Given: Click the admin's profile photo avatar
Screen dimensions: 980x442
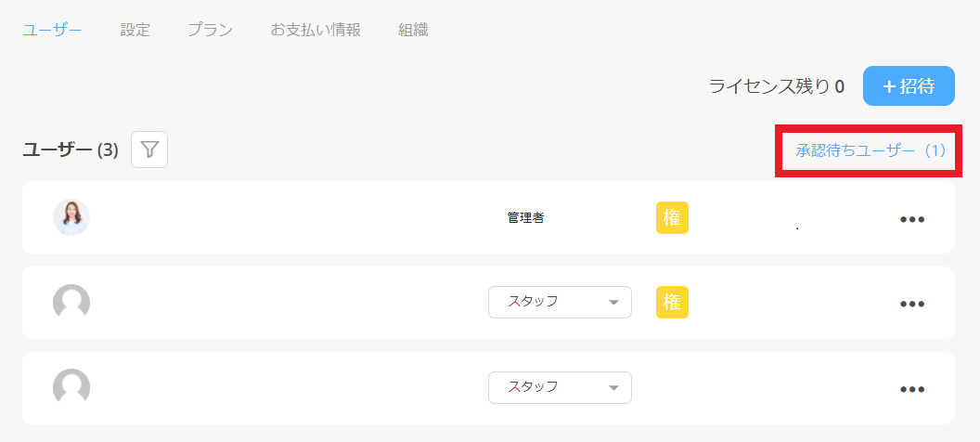Looking at the screenshot, I should coord(71,217).
